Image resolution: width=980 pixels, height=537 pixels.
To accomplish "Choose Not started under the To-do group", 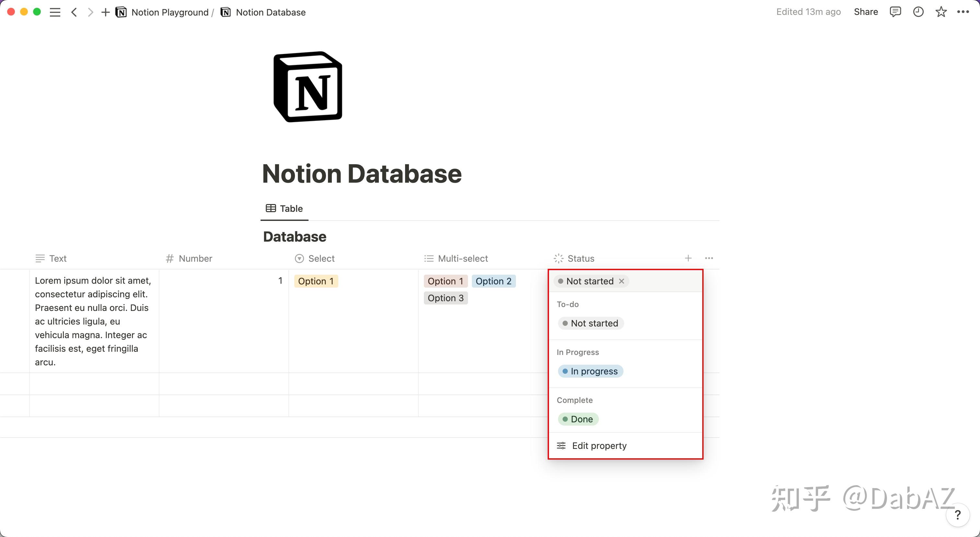I will [590, 323].
